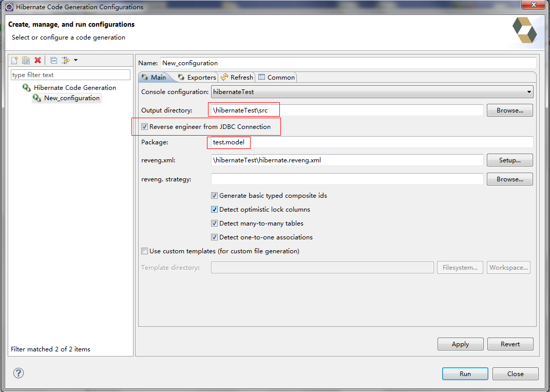The width and height of the screenshot is (550, 392).
Task: Open the filter launch configurations tool
Action: tap(65, 60)
